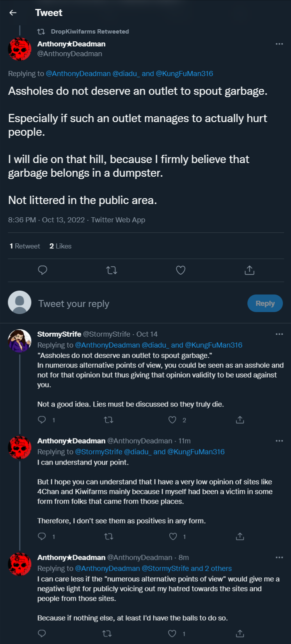Click the blue Reply button
The width and height of the screenshot is (291, 644).
(x=265, y=303)
